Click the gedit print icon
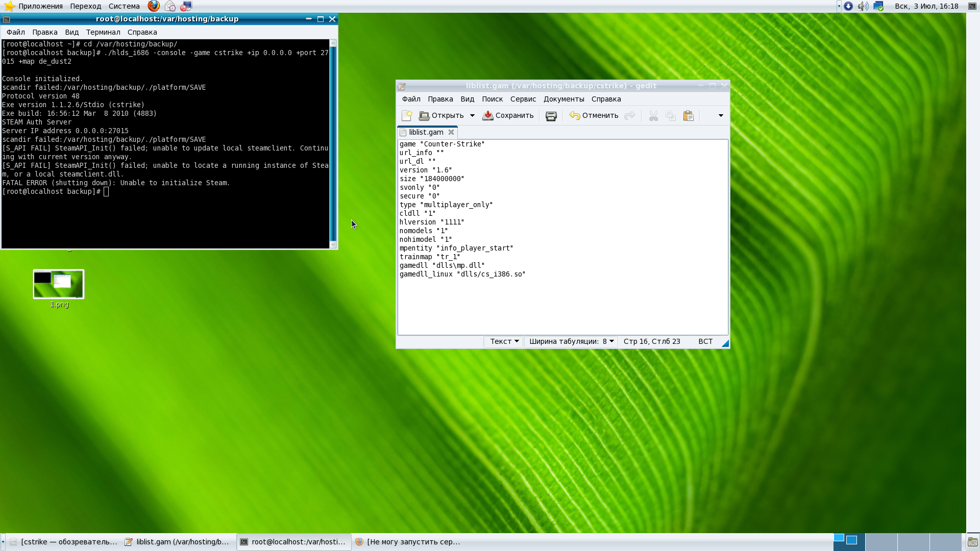Screen dimensions: 980x551 pyautogui.click(x=551, y=116)
